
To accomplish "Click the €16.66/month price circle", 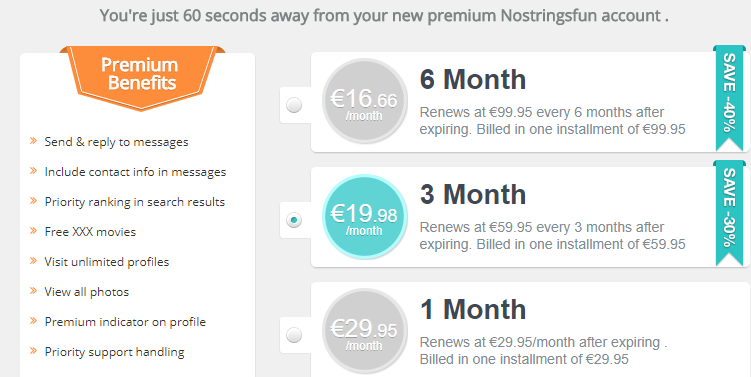I will [365, 101].
